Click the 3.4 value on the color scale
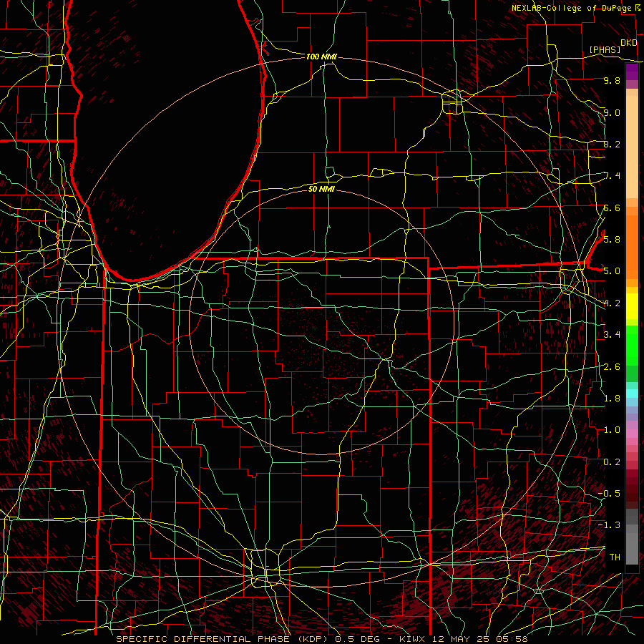 612,335
